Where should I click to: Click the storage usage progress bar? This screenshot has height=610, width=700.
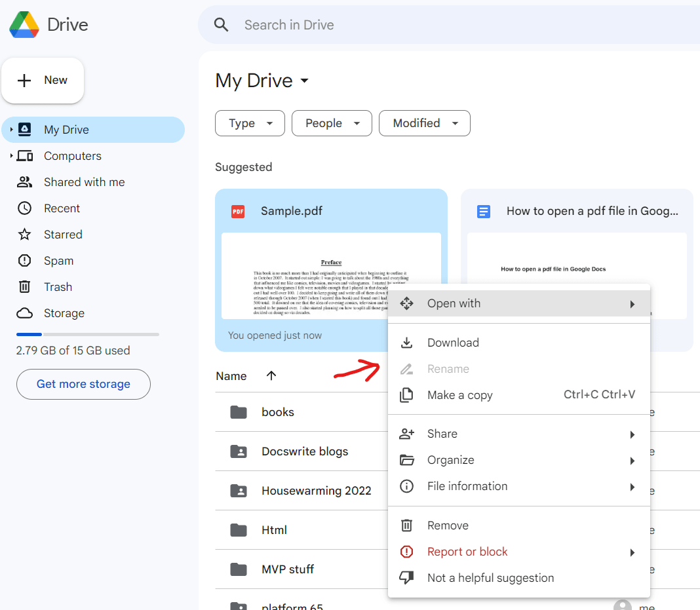point(87,334)
